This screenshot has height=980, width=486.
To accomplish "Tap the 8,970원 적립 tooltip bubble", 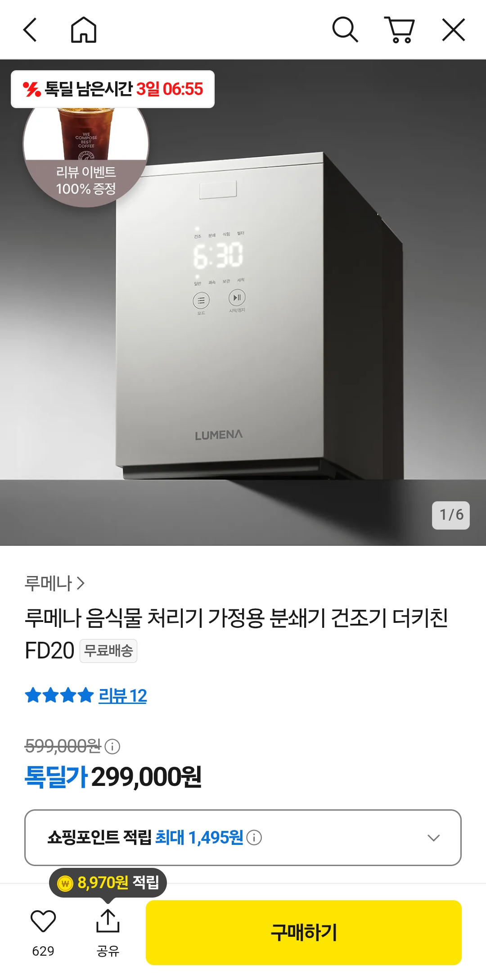I will 108,883.
